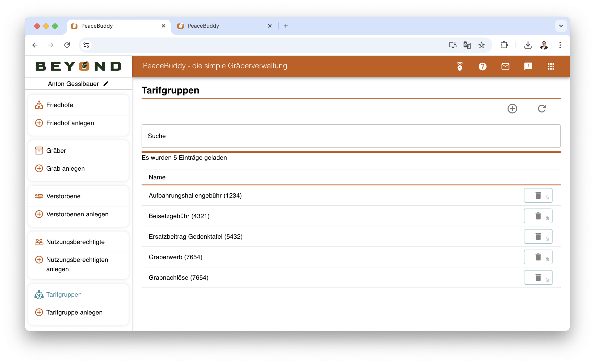
Task: Delete the Beisetzgebühr (4321) entry
Action: (x=538, y=216)
